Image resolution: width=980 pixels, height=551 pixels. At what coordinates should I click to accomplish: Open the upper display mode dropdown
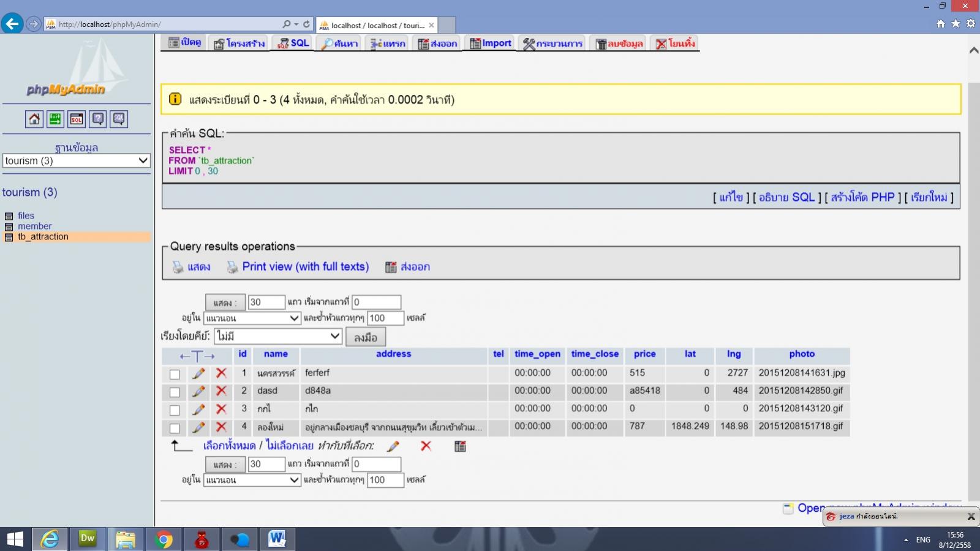tap(252, 318)
